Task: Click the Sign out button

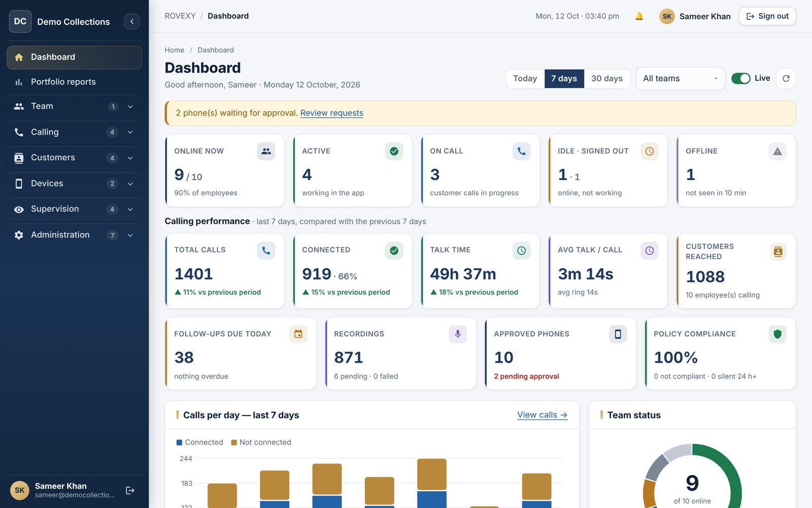Action: (x=767, y=16)
